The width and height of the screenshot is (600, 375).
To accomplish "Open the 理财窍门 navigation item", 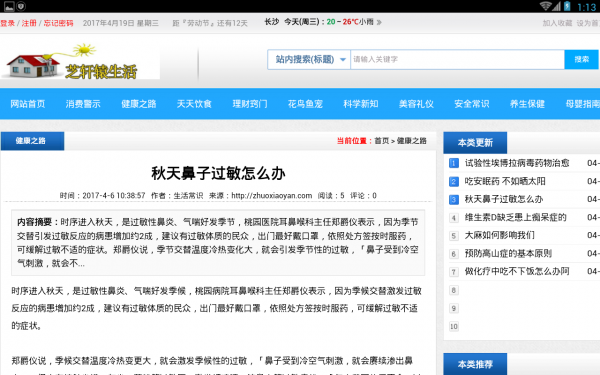I will point(249,104).
